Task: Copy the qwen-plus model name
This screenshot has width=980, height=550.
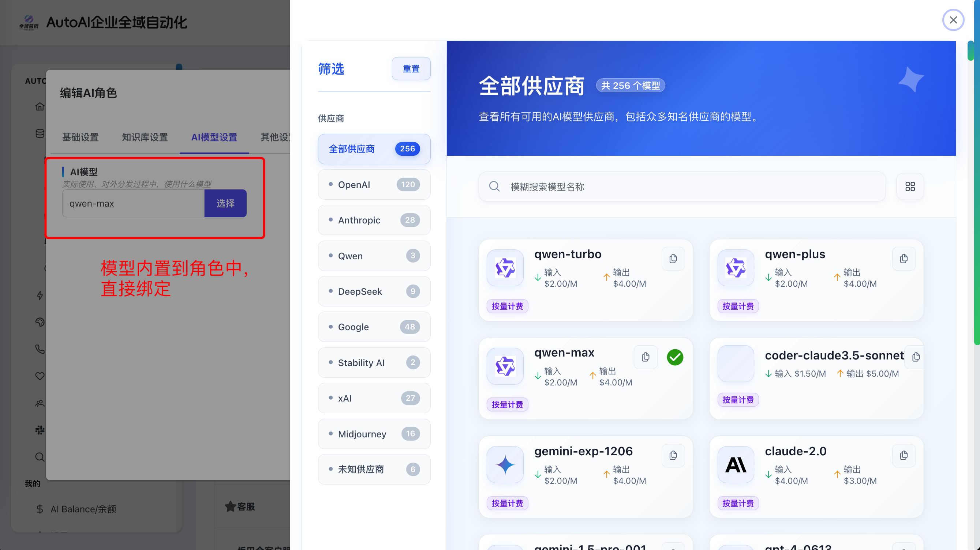Action: 904,259
